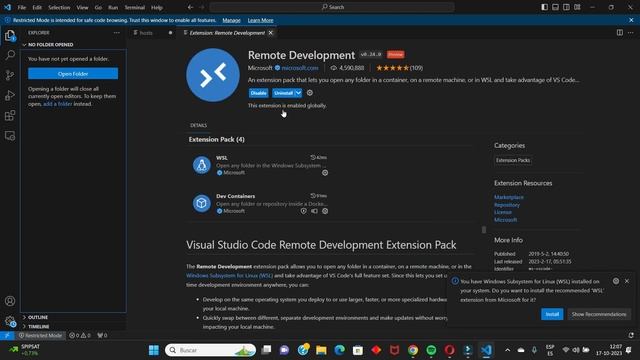Close the WSL recommendation notification
The image size is (640, 360).
point(627,281)
